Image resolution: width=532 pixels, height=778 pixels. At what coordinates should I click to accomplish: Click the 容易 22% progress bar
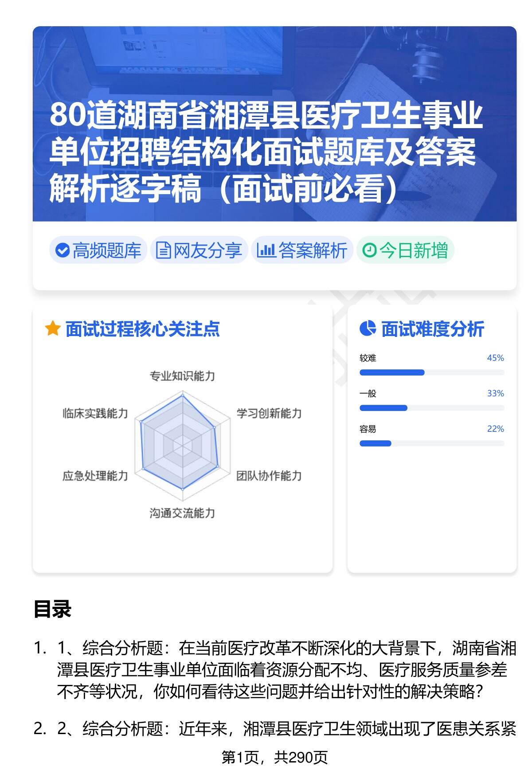pos(431,443)
